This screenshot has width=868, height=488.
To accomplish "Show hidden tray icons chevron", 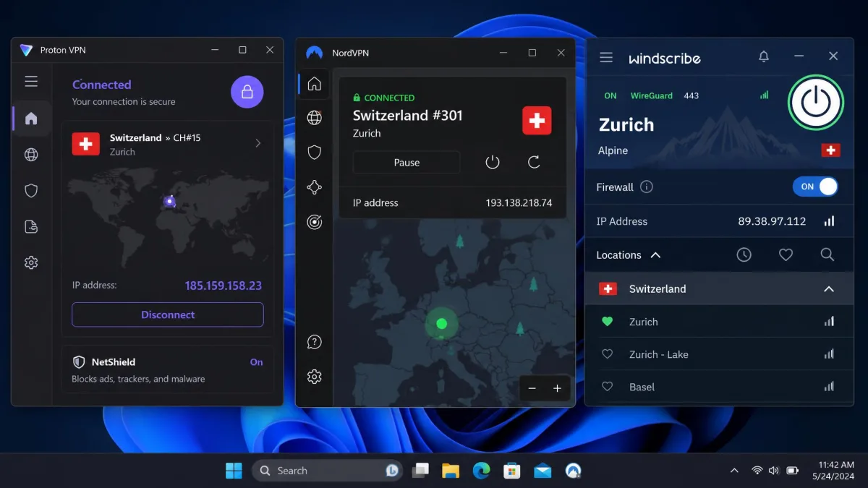I will (x=734, y=471).
